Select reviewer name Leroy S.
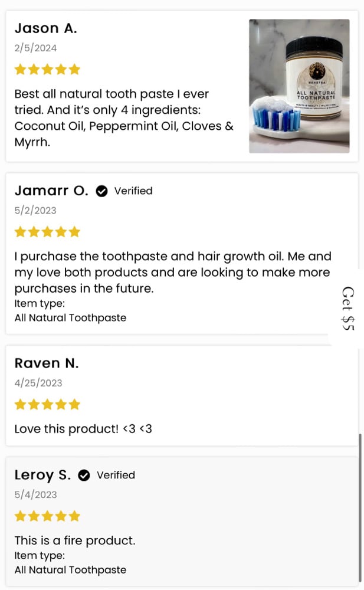Image resolution: width=364 pixels, height=590 pixels. (42, 475)
